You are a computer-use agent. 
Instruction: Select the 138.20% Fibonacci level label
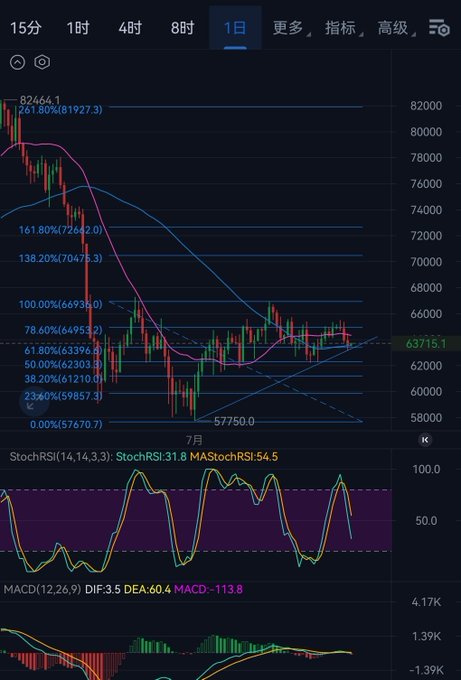click(x=60, y=258)
